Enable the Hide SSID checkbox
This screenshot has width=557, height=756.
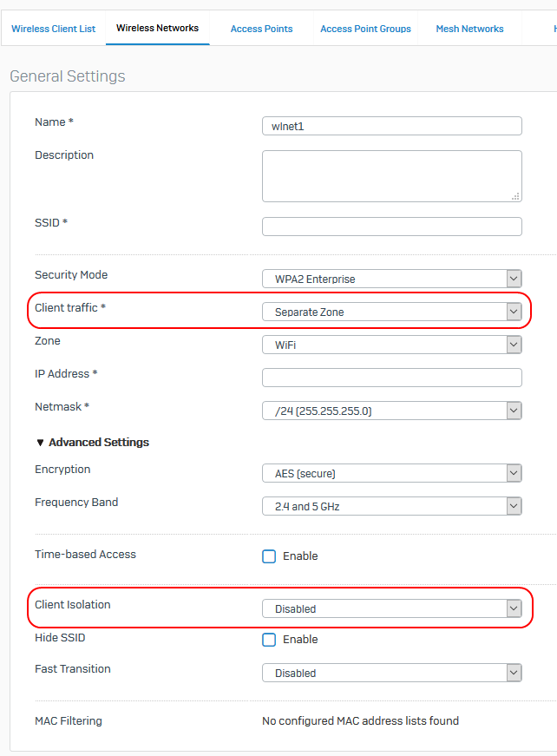click(x=269, y=640)
